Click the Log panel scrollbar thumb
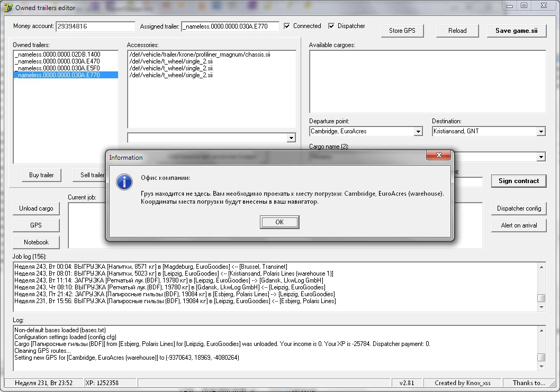 click(x=541, y=357)
